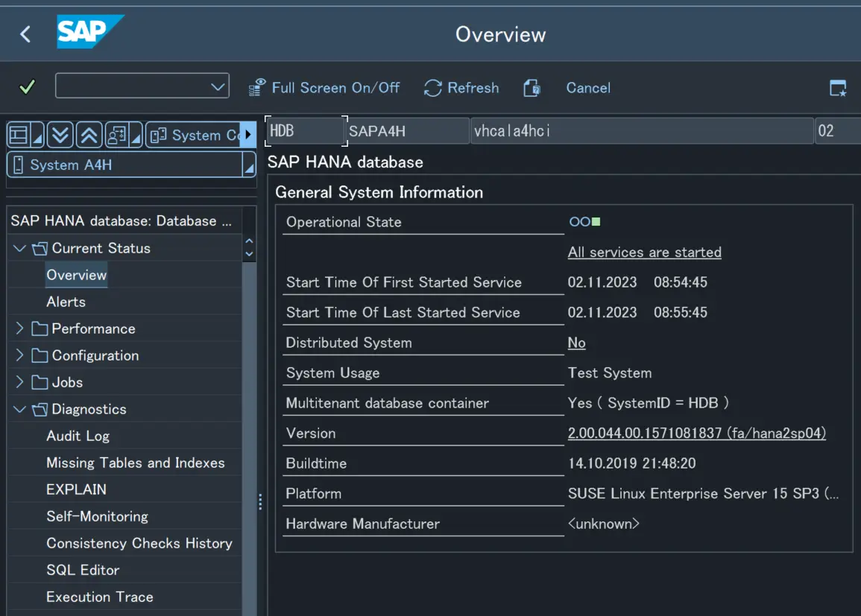Expand the Jobs folder
861x616 pixels.
(x=20, y=382)
